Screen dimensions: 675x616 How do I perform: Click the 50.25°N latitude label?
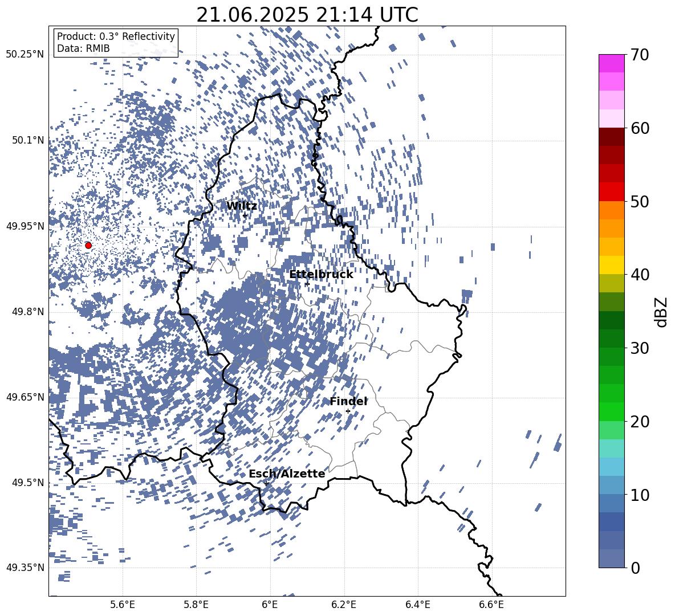[x=25, y=55]
